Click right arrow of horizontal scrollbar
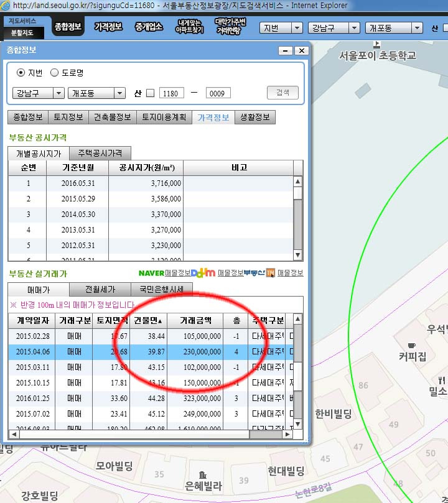Viewport: 448px width, 503px height. click(287, 435)
